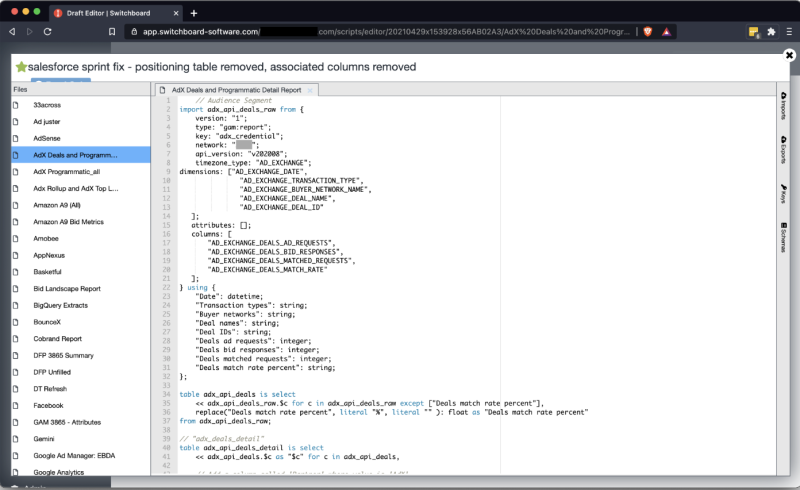Open the DFP Unfilled file
The image size is (800, 490).
[81, 372]
